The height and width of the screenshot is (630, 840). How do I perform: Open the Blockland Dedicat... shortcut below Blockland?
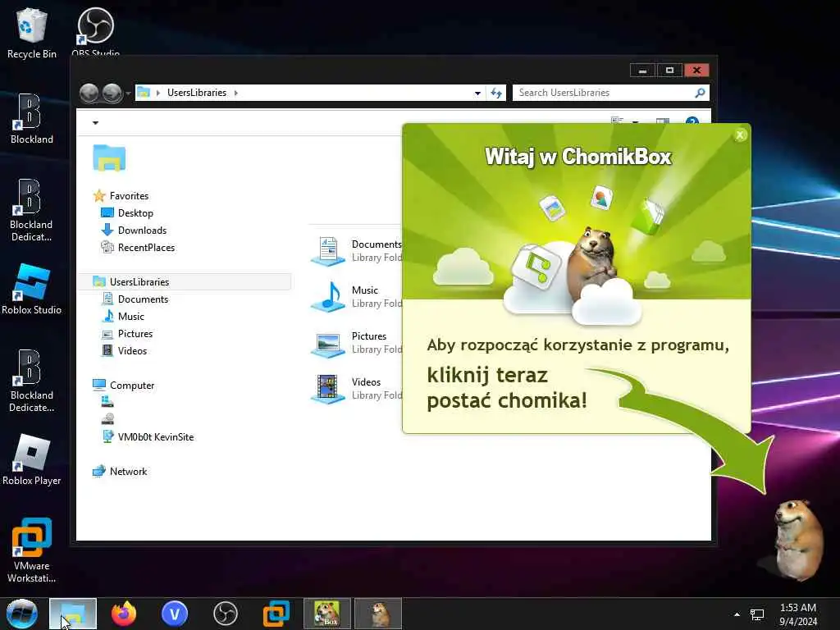pos(32,210)
